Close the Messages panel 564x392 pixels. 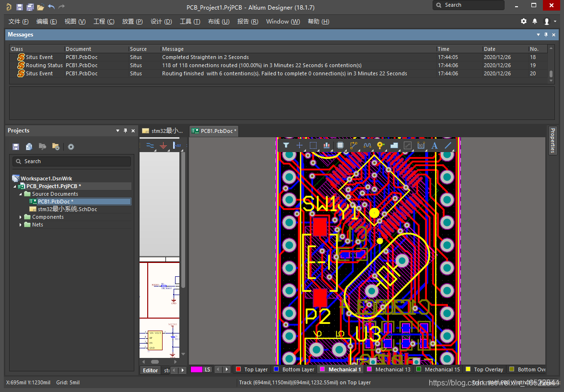pyautogui.click(x=554, y=35)
